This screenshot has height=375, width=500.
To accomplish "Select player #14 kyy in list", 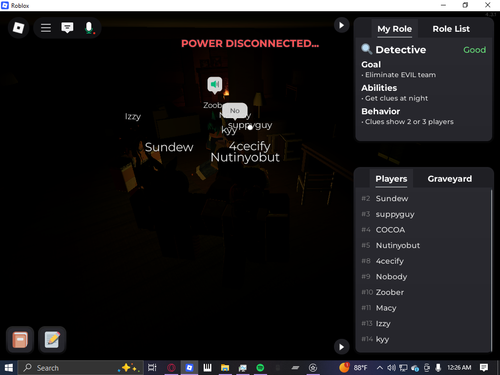I will click(x=423, y=339).
